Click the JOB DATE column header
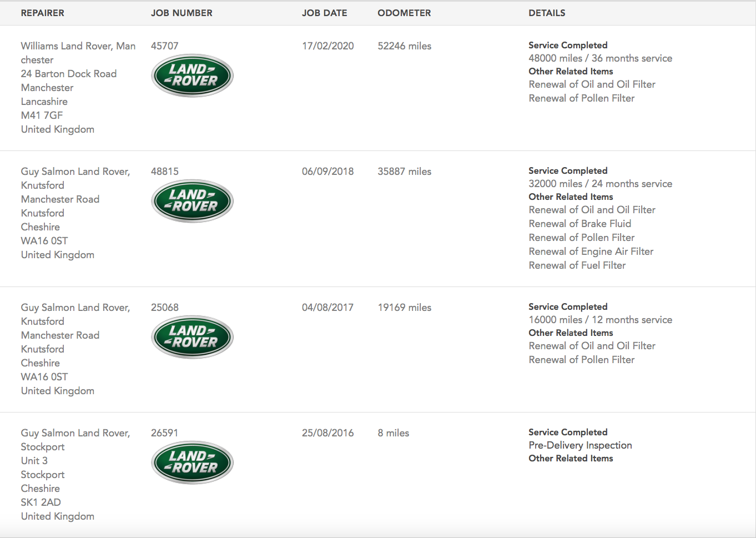 coord(325,13)
